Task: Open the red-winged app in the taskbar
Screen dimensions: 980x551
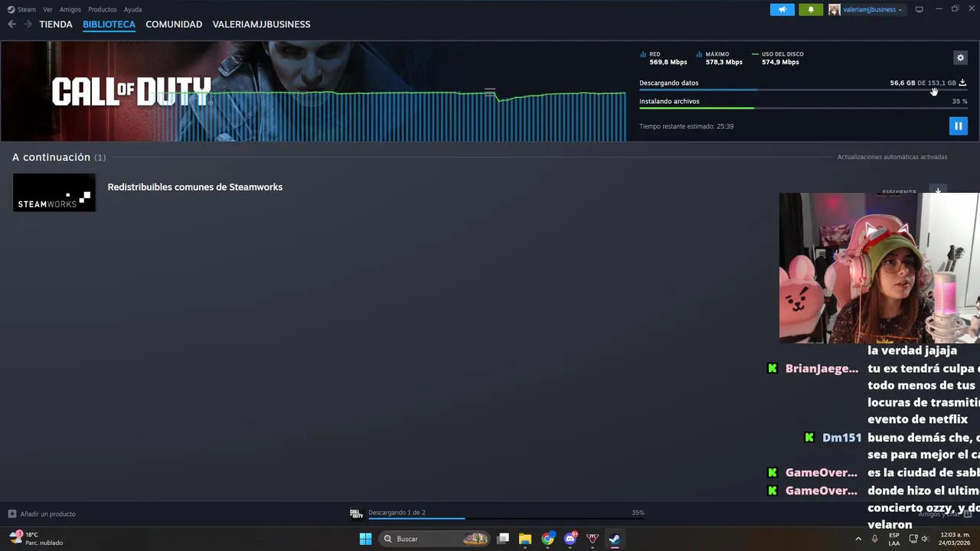Action: (592, 539)
